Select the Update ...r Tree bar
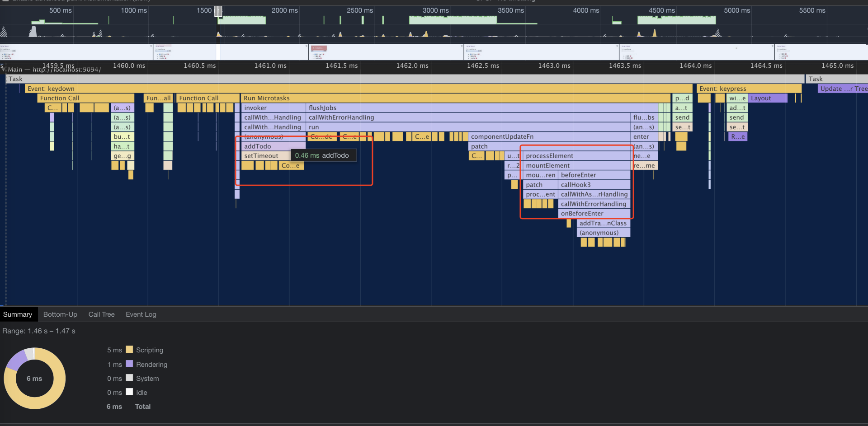The width and height of the screenshot is (868, 426). click(x=843, y=89)
